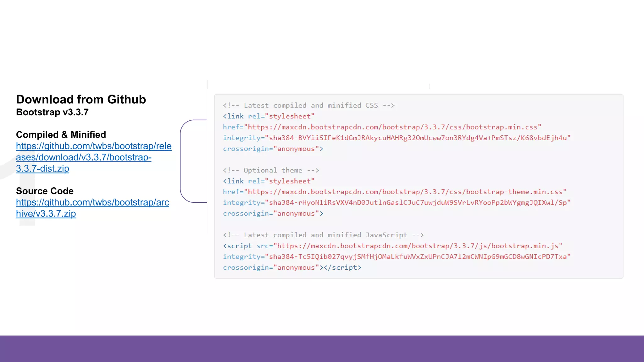Image resolution: width=644 pixels, height=362 pixels.
Task: Click the sha384-rHyoN1iRsVXV4nD0JutlnGaslCJuC7uwjduW9SVrLvRYooPp2bWYgmgJQIXwl/Sp integrity line
Action: [396, 203]
